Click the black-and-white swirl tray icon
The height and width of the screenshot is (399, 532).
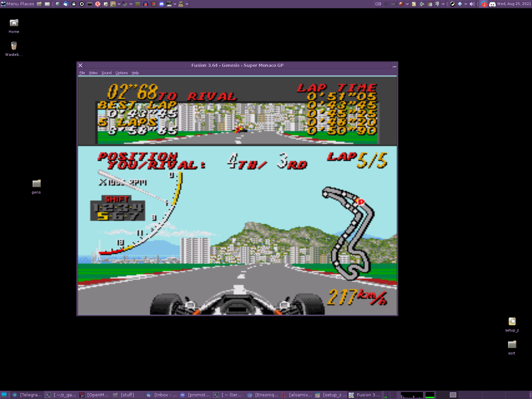click(453, 4)
